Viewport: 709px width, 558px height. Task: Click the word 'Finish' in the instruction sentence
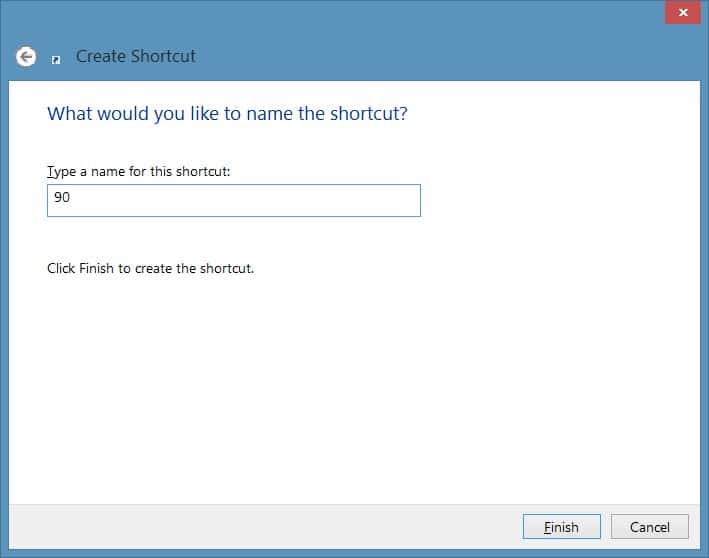[96, 269]
